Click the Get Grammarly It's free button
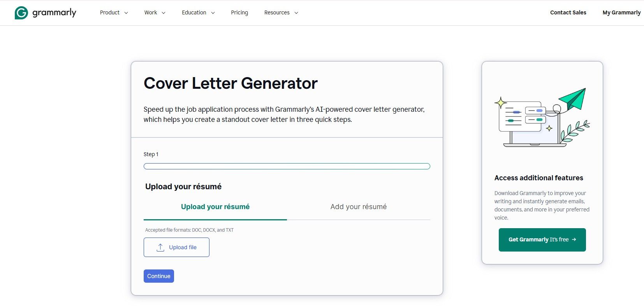The height and width of the screenshot is (308, 644). pos(542,239)
